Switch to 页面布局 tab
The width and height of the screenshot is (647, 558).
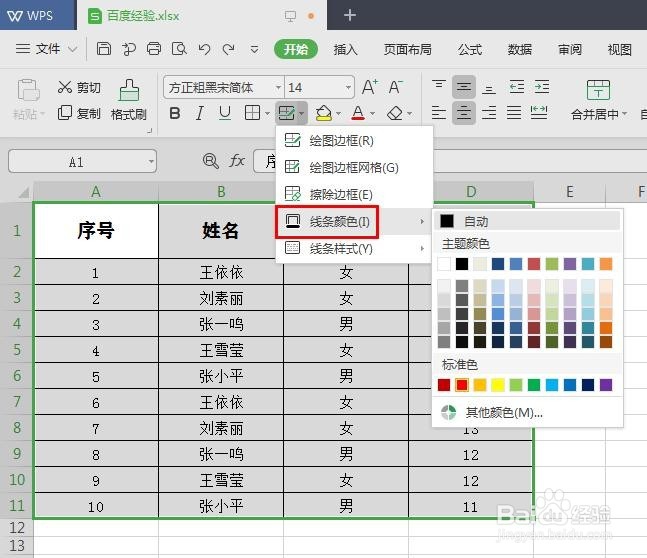click(408, 50)
